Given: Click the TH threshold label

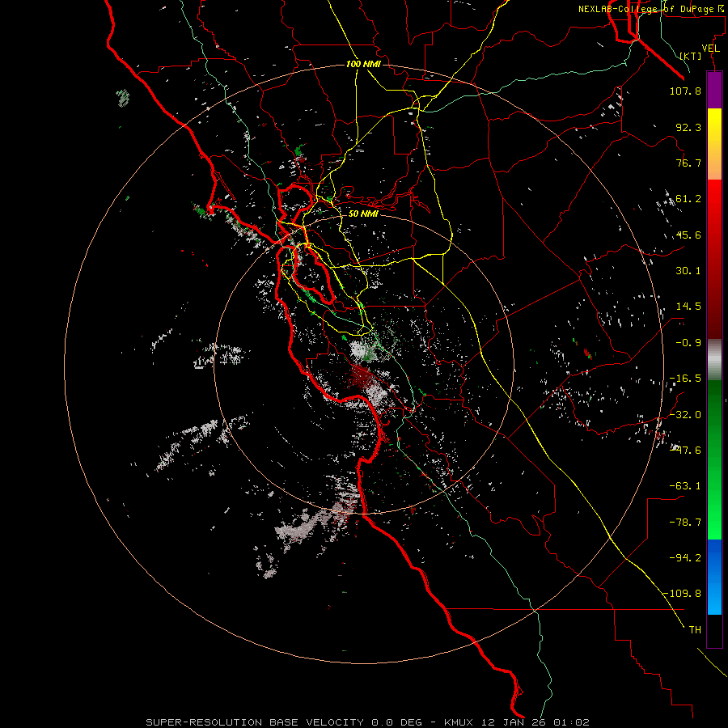Looking at the screenshot, I should point(695,630).
